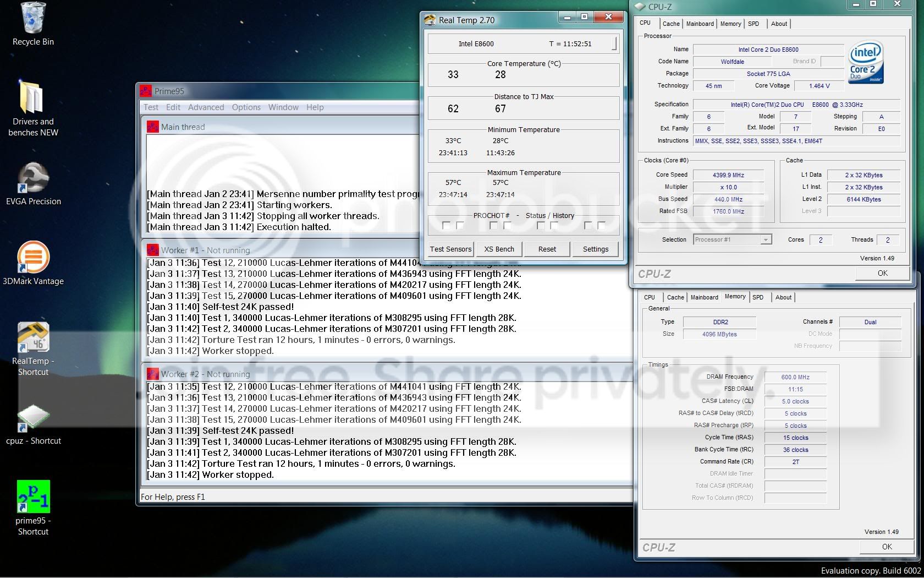Toggle fourth PROCHOT status checkbox

pyautogui.click(x=507, y=226)
